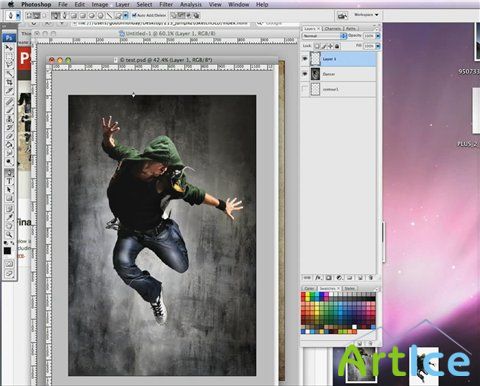The height and width of the screenshot is (386, 480).
Task: Create new adjustment layer
Action: coord(339,277)
